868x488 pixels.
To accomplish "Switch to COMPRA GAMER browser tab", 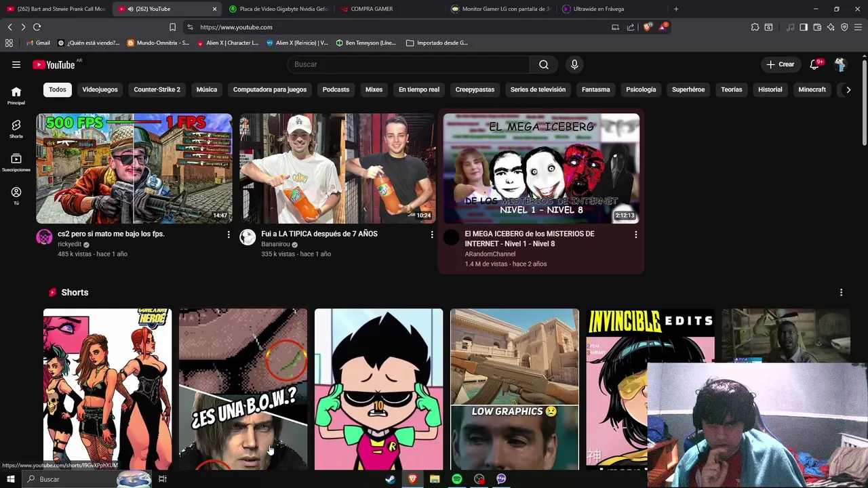I will 390,9.
